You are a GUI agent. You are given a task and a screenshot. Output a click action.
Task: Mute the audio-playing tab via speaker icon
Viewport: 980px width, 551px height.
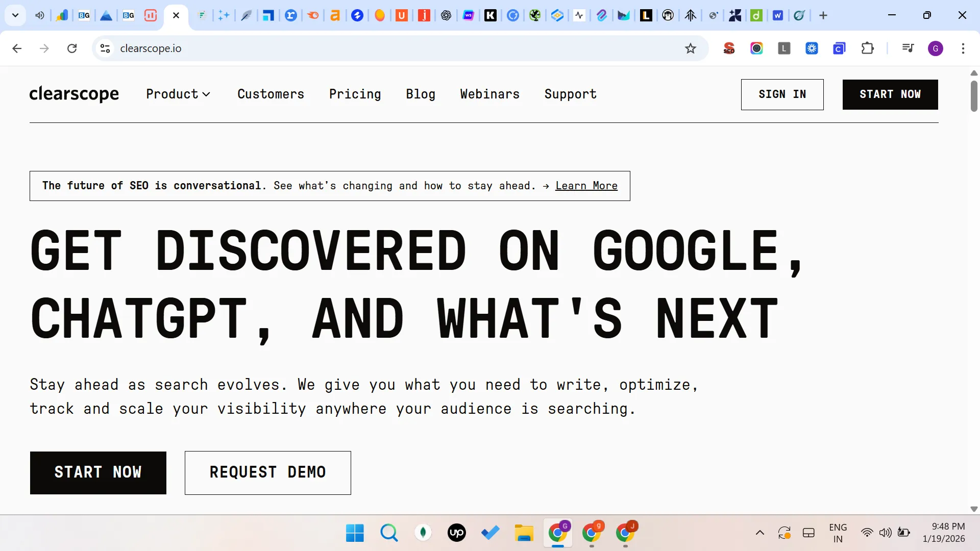[39, 15]
